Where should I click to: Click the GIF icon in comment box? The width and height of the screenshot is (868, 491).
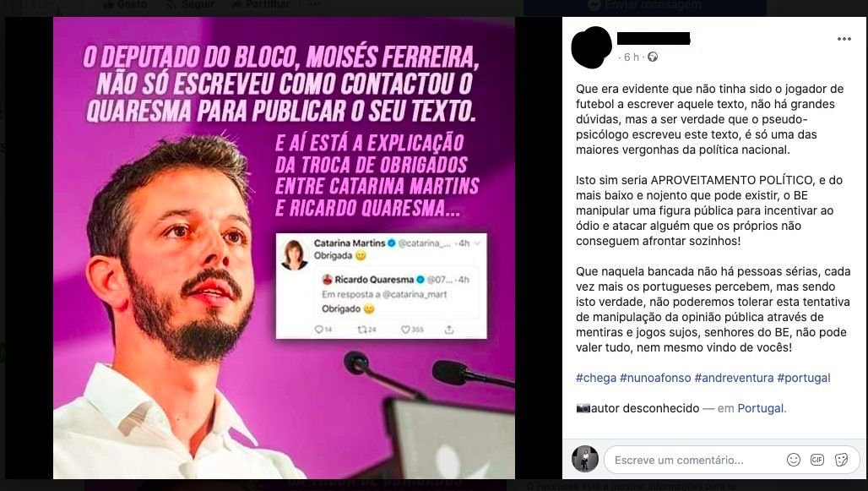[x=817, y=460]
